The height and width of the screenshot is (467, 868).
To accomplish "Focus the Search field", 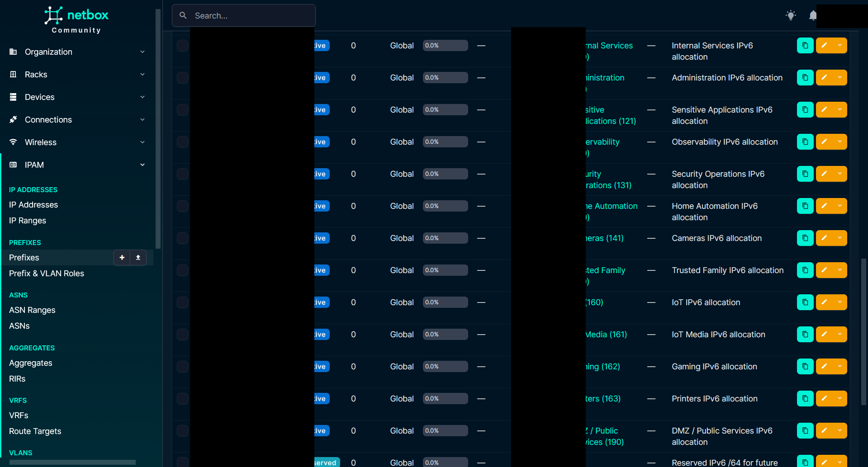I will [x=244, y=15].
